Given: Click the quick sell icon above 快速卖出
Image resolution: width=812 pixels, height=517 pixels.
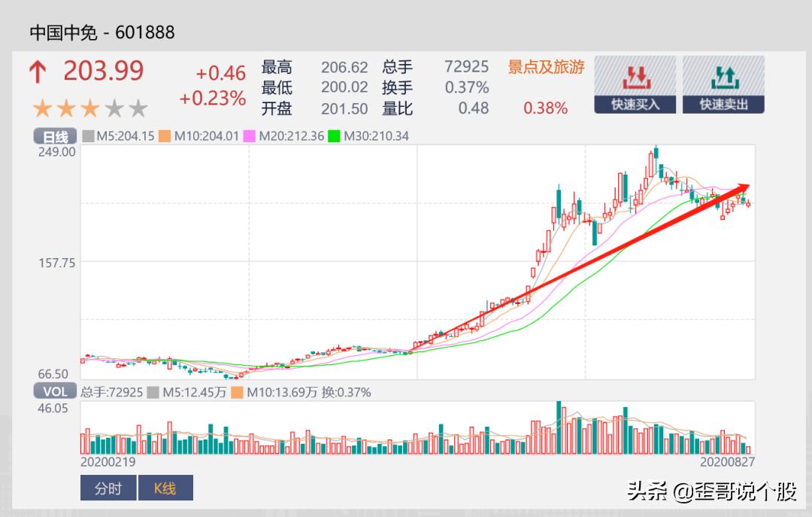Looking at the screenshot, I should click(x=723, y=75).
